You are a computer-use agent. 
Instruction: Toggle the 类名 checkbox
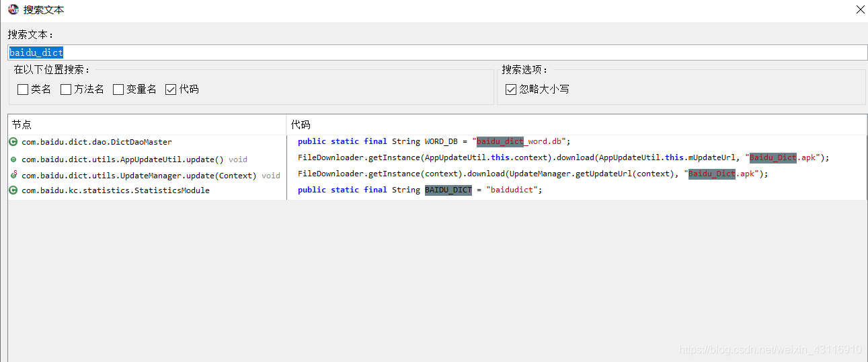[x=23, y=89]
